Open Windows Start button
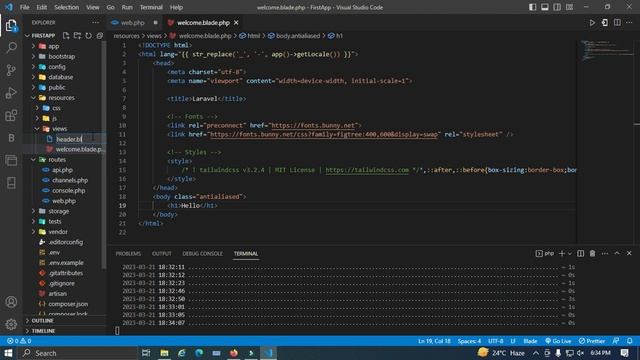Viewport: 640px width, 360px height. 8,353
